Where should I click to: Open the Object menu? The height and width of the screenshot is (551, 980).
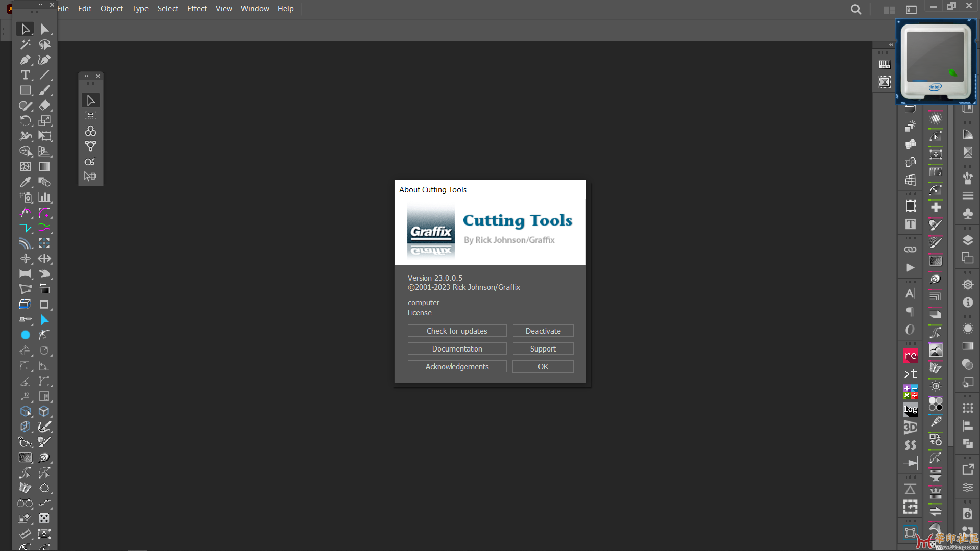coord(112,9)
